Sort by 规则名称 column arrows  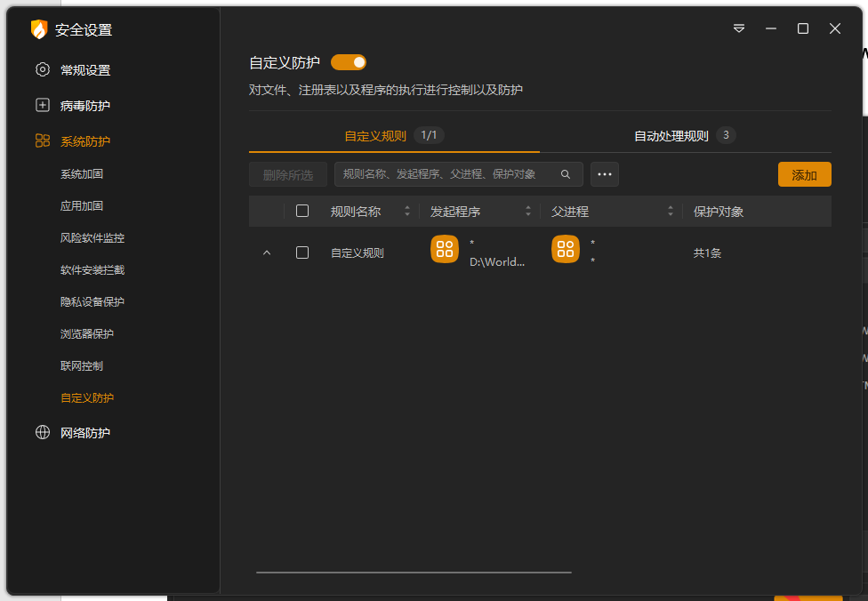coord(407,212)
